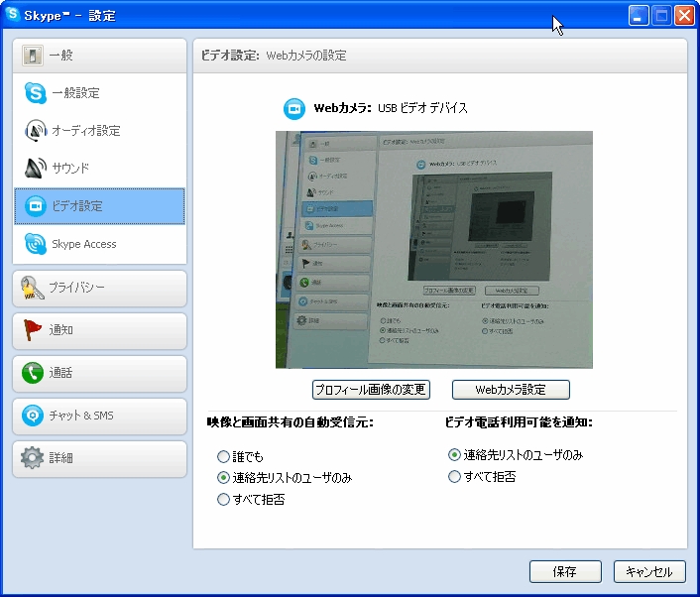Click the webcam preview image
Viewport: 700px width, 597px height.
434,250
